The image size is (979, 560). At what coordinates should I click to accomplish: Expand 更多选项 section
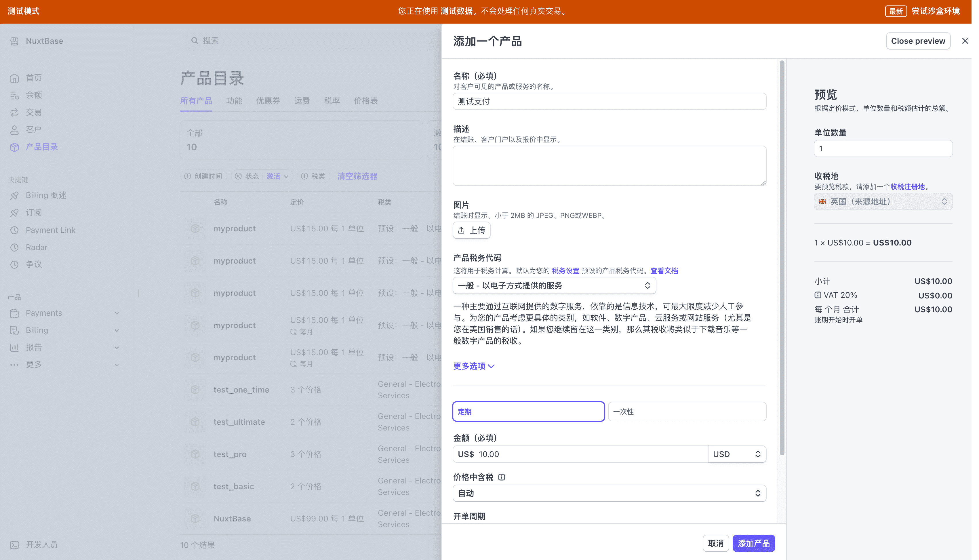(474, 366)
